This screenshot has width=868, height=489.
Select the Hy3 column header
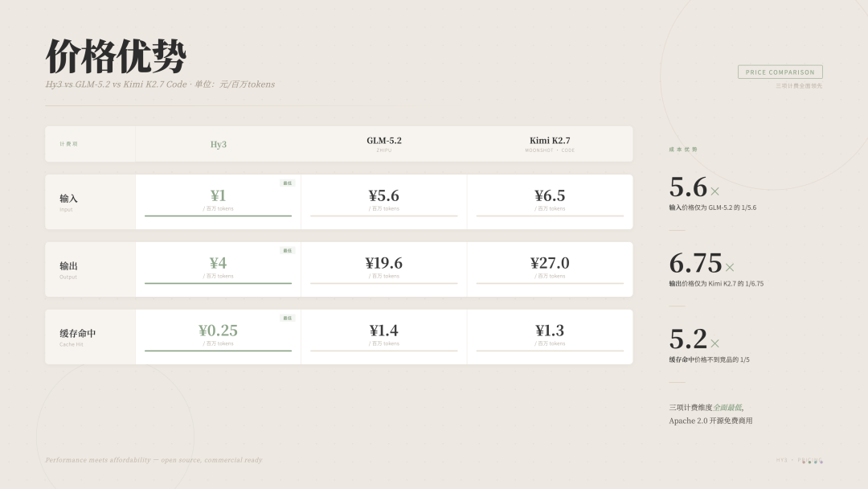[x=218, y=145]
